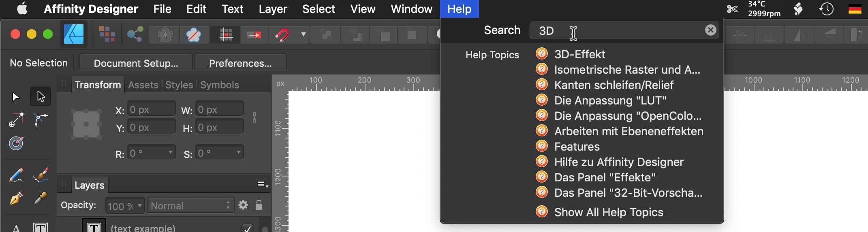The width and height of the screenshot is (868, 232).
Task: Open the Normal blend mode dropdown
Action: pyautogui.click(x=190, y=206)
